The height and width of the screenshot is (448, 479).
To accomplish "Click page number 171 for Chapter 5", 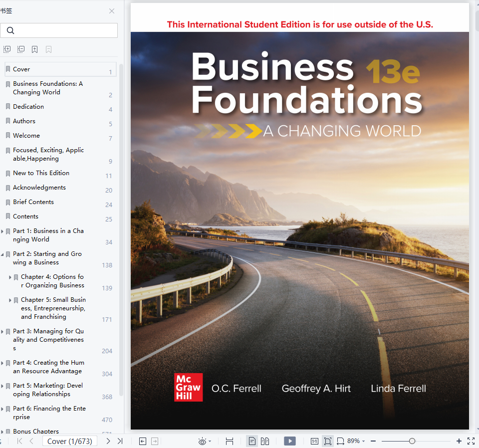I will [x=107, y=320].
